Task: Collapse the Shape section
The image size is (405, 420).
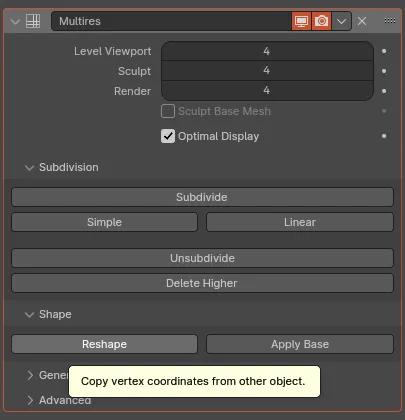Action: [x=29, y=315]
